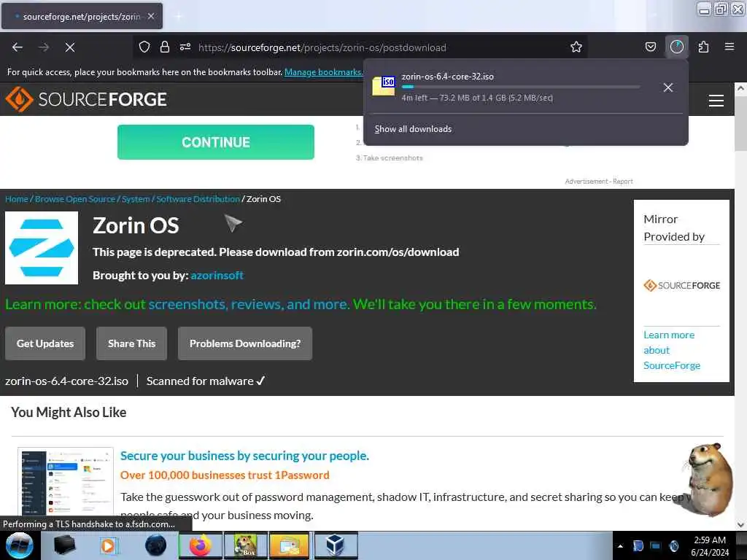Go back using the browser back arrow
747x560 pixels.
pos(18,47)
